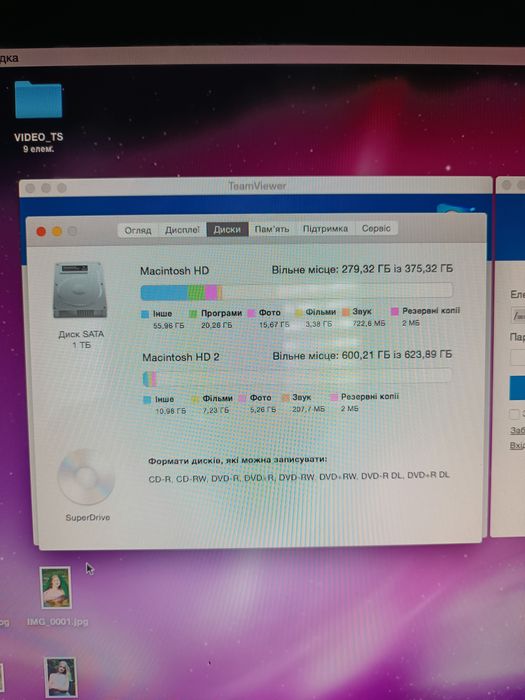This screenshot has width=525, height=700.
Task: Click the Macintosh HD 2 volume name
Action: coord(181,357)
